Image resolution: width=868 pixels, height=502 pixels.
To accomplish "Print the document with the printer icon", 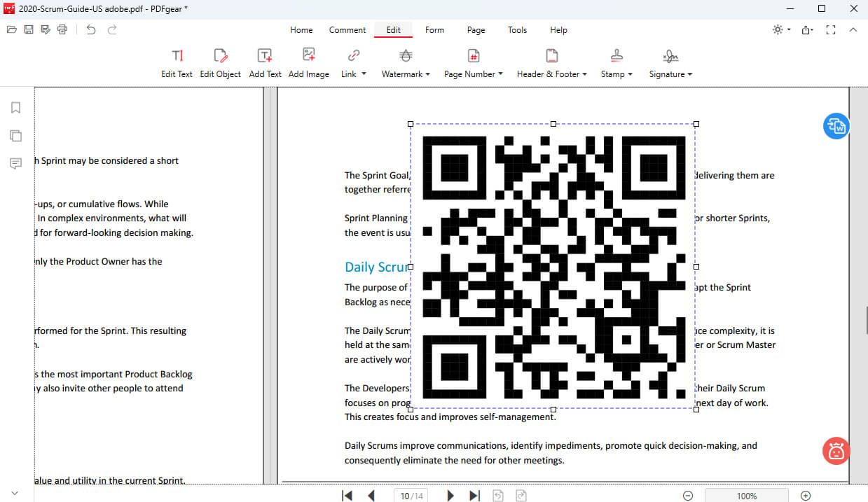I will point(62,29).
